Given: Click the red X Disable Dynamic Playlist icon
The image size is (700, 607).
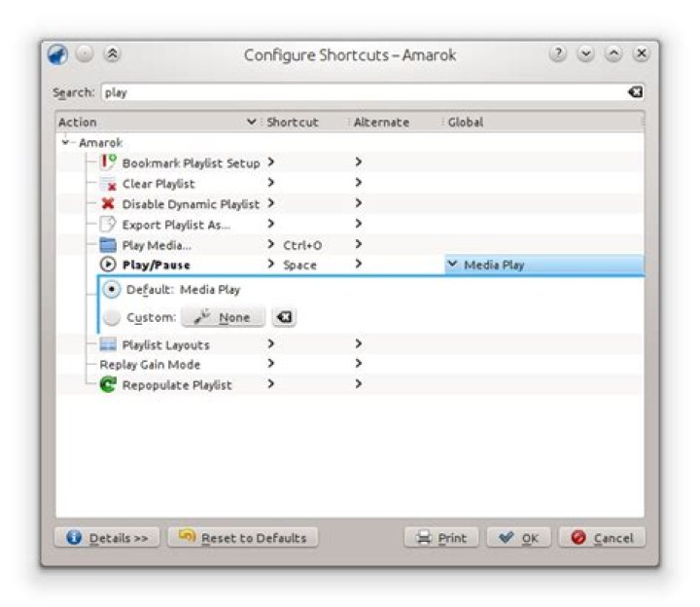Looking at the screenshot, I should 108,203.
